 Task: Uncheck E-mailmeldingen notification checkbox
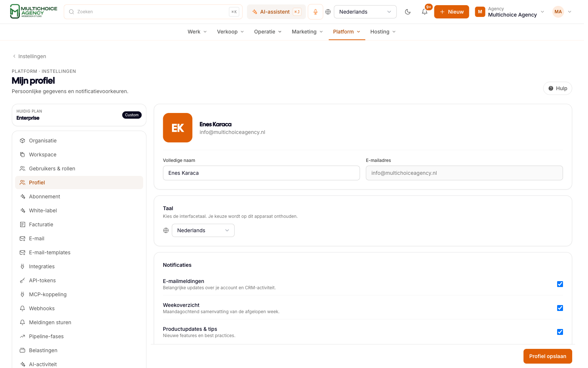click(560, 284)
